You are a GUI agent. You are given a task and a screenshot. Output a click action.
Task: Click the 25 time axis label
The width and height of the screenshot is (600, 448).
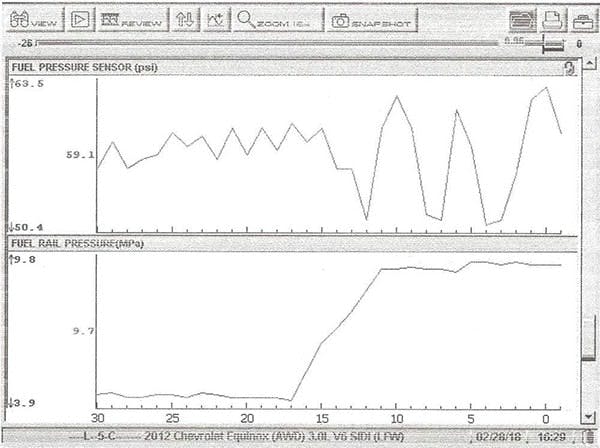click(172, 418)
